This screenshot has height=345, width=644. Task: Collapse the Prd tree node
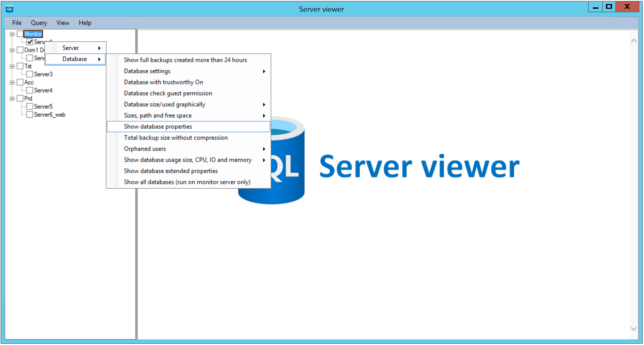(12, 99)
